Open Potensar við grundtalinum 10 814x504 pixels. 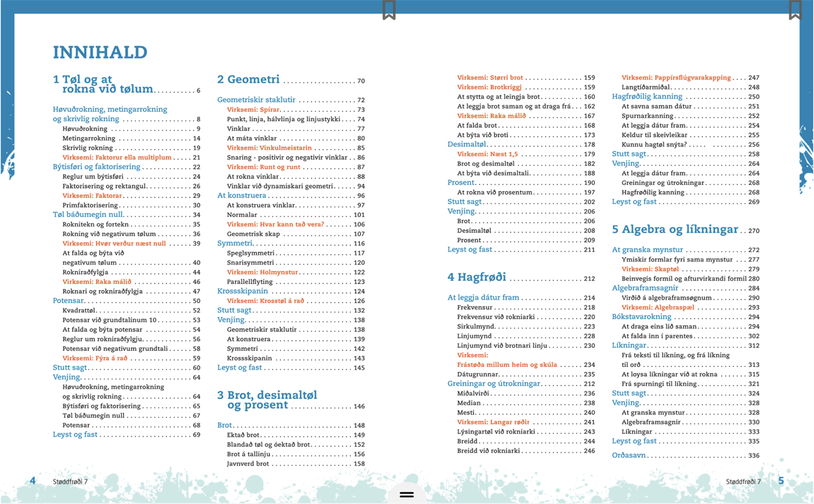(132, 320)
